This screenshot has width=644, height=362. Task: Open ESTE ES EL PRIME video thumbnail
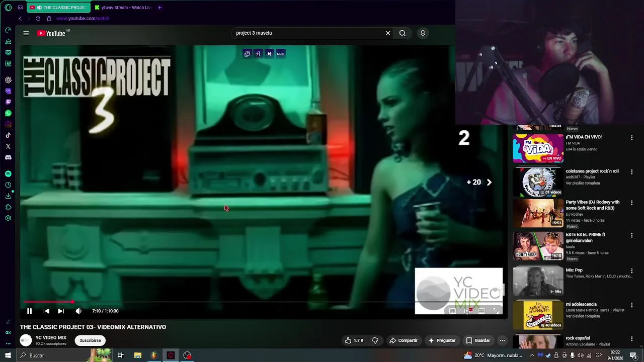click(538, 245)
